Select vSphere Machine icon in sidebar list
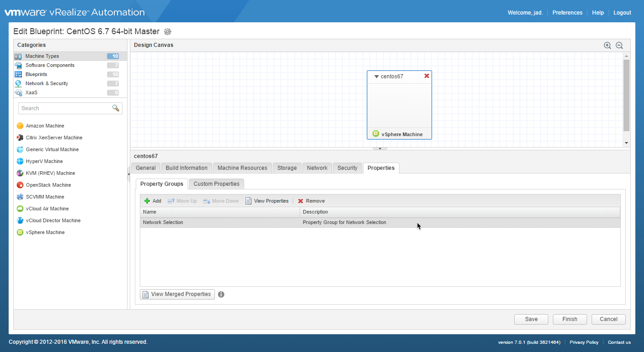 click(x=20, y=232)
